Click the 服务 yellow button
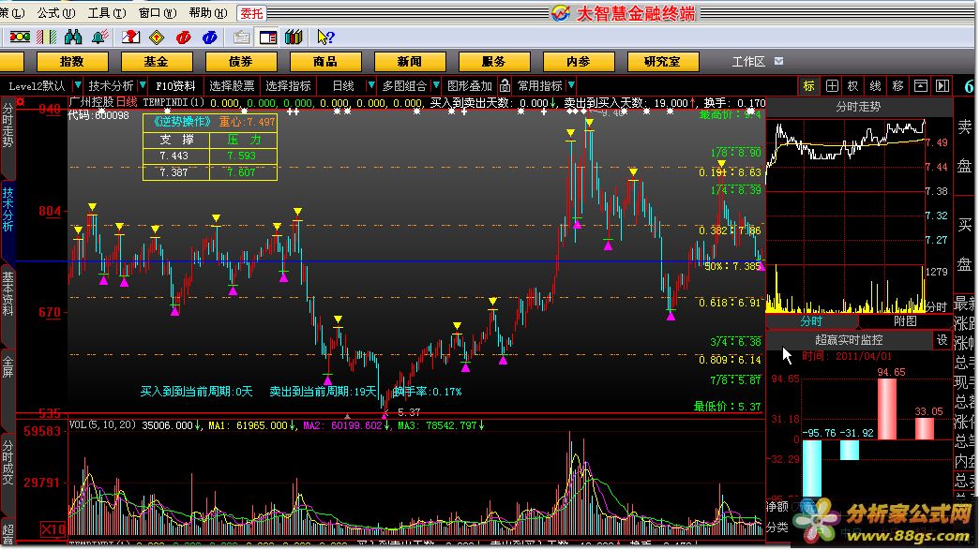 click(493, 62)
